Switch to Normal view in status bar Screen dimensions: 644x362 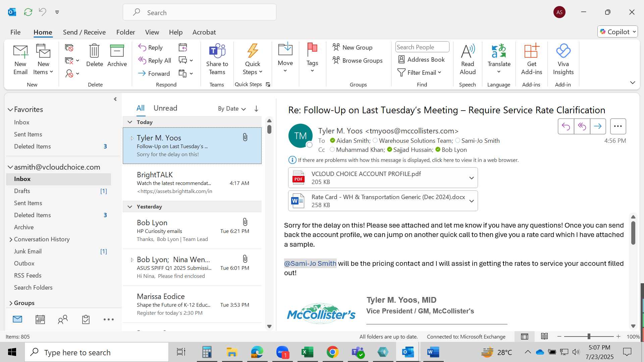point(525,337)
